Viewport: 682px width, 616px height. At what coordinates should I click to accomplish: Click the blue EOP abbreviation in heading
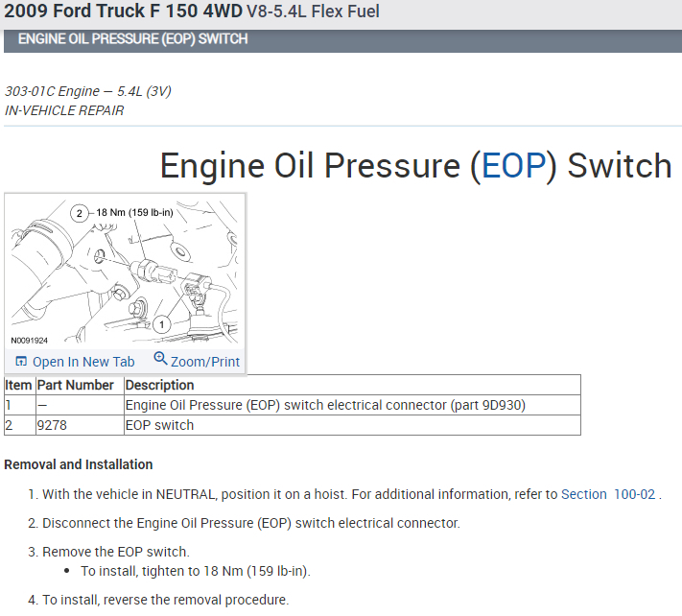pyautogui.click(x=514, y=165)
